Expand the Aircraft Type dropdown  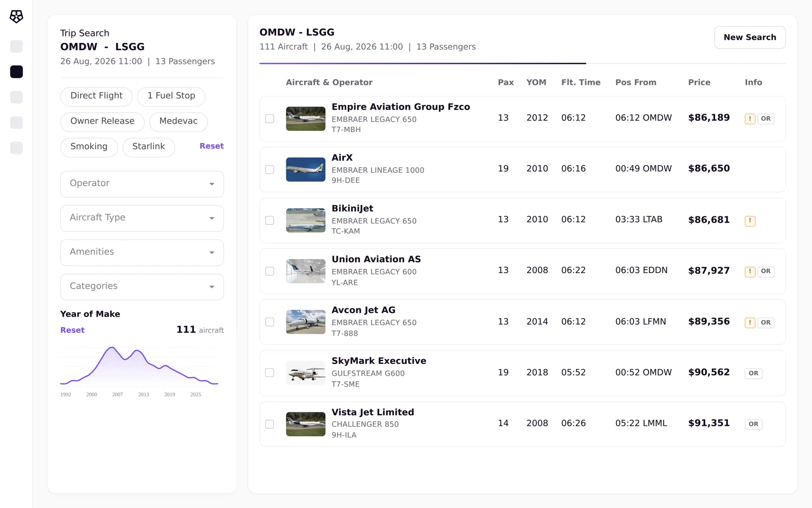[142, 218]
